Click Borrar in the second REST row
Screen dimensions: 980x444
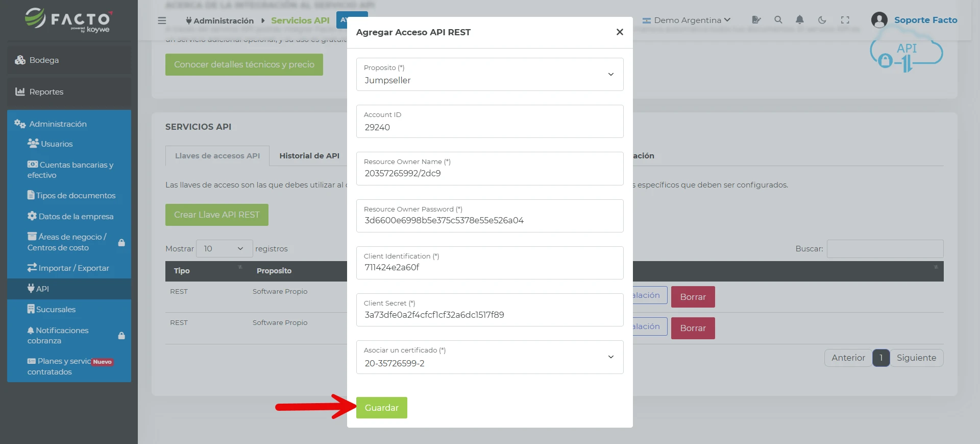(x=693, y=328)
